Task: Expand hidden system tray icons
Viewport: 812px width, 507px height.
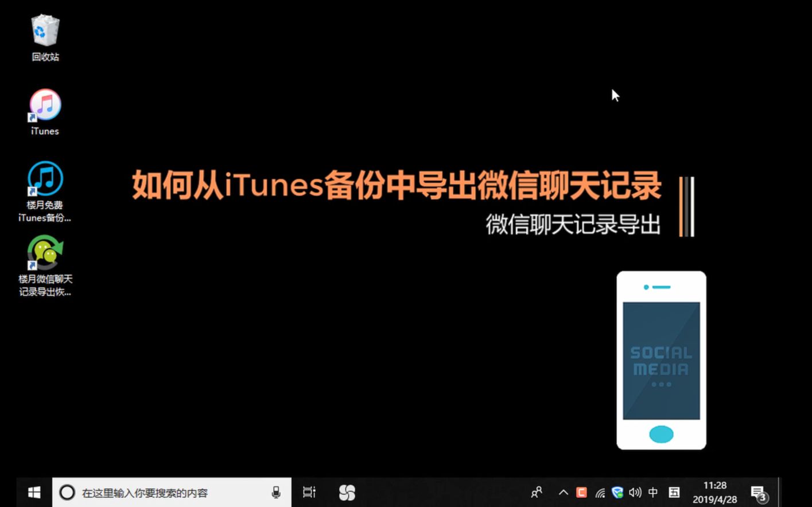Action: click(564, 493)
